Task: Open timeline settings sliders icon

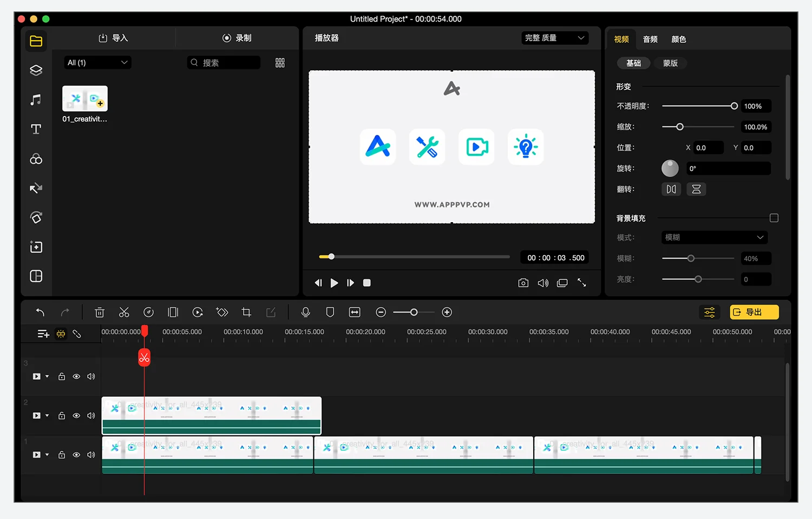Action: pyautogui.click(x=710, y=312)
